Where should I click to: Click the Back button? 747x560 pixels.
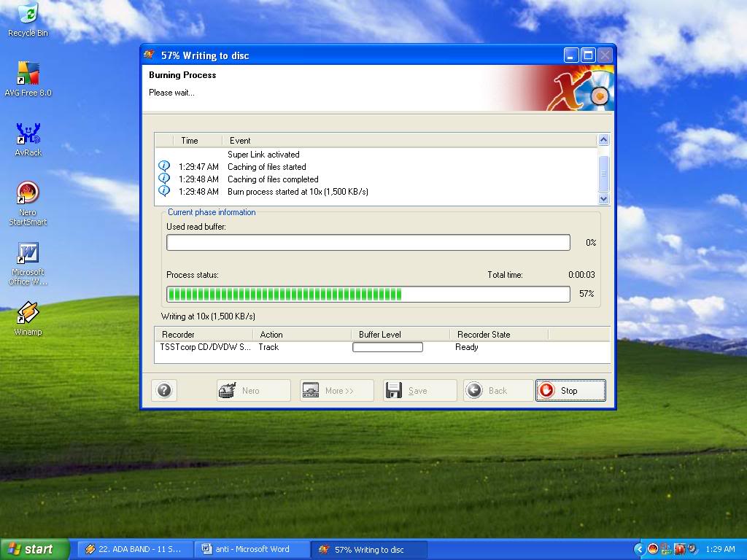(498, 391)
